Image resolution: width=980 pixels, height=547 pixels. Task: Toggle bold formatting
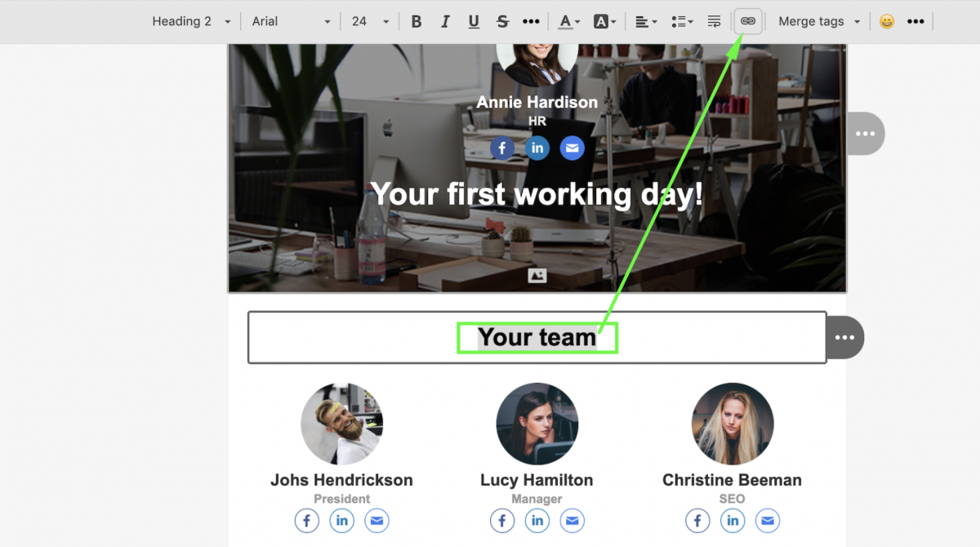416,22
